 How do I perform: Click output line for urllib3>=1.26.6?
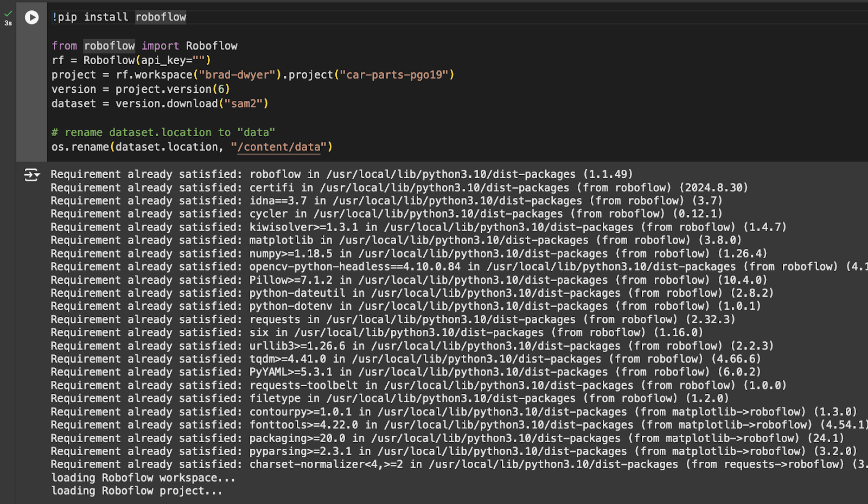coord(412,346)
